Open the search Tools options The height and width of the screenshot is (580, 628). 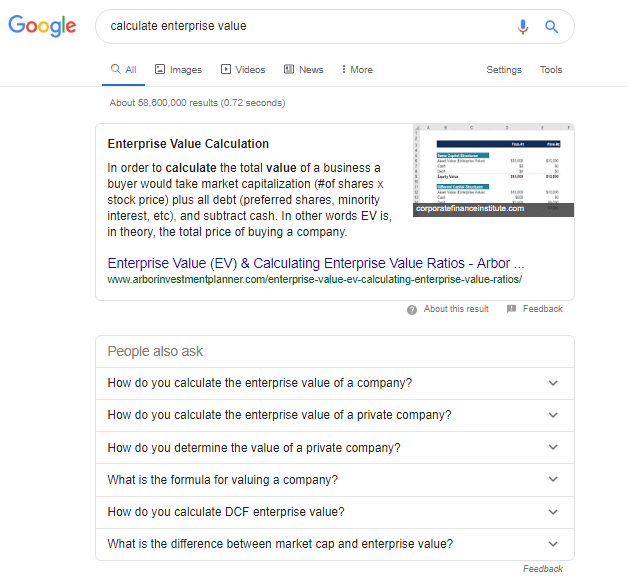pyautogui.click(x=551, y=70)
